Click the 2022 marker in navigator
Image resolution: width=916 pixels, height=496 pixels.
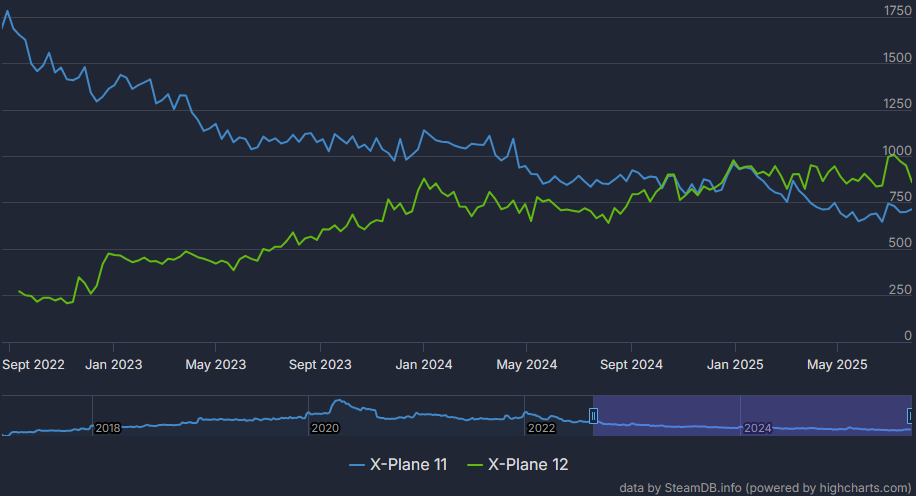(x=541, y=428)
